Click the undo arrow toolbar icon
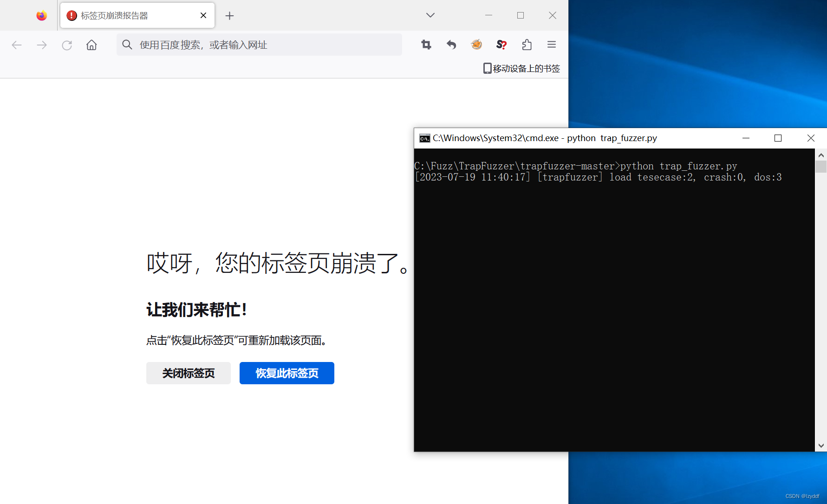 (x=451, y=45)
